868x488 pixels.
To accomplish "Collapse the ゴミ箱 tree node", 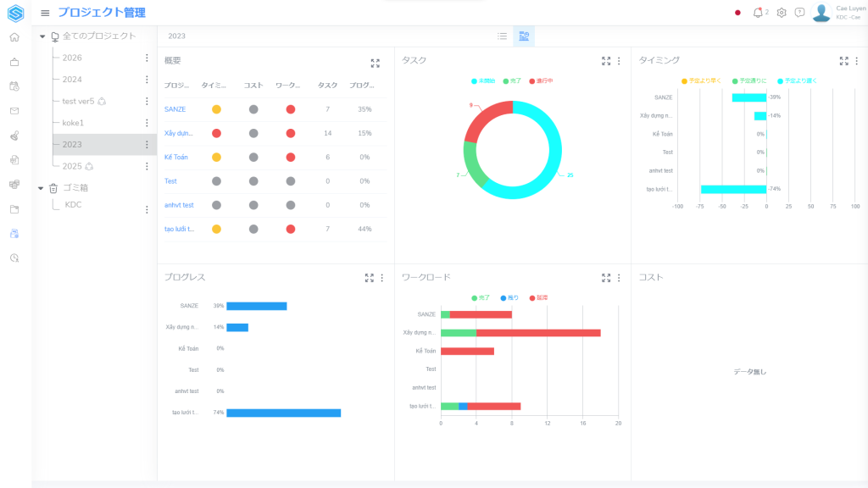I will coord(42,188).
